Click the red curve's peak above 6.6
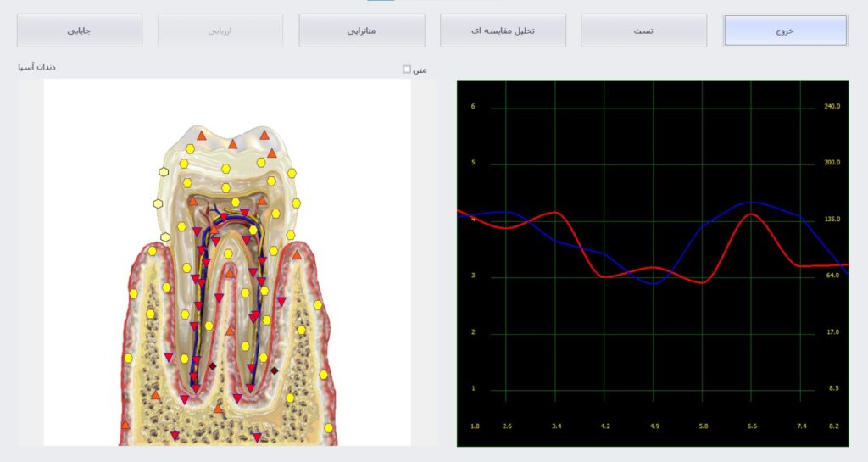The height and width of the screenshot is (462, 868). pyautogui.click(x=751, y=214)
